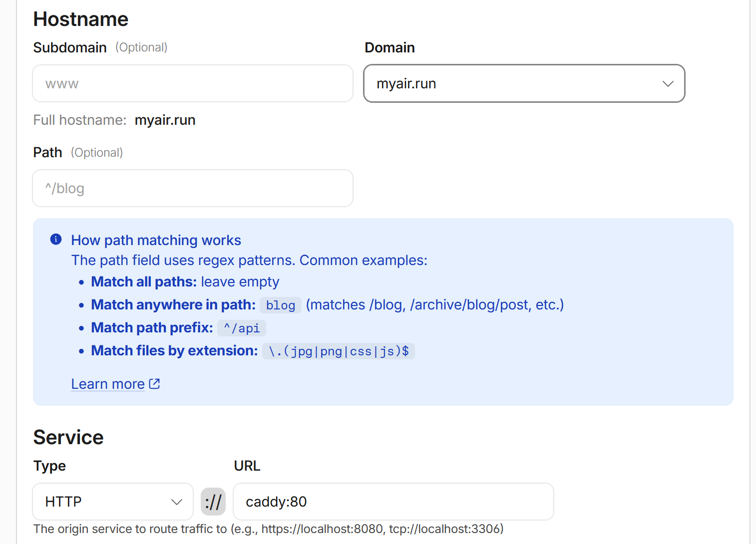Screen dimensions: 756x544
Task: Click the blog regex code example
Action: point(281,305)
